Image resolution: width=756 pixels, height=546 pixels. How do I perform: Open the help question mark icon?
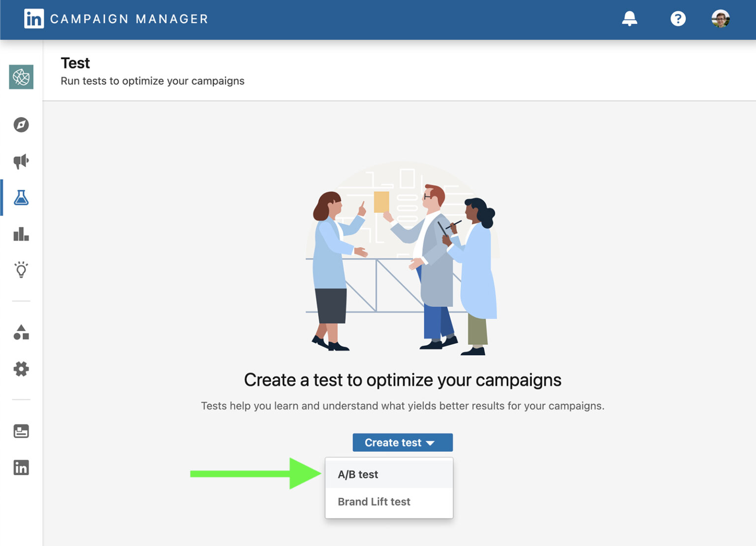(678, 19)
